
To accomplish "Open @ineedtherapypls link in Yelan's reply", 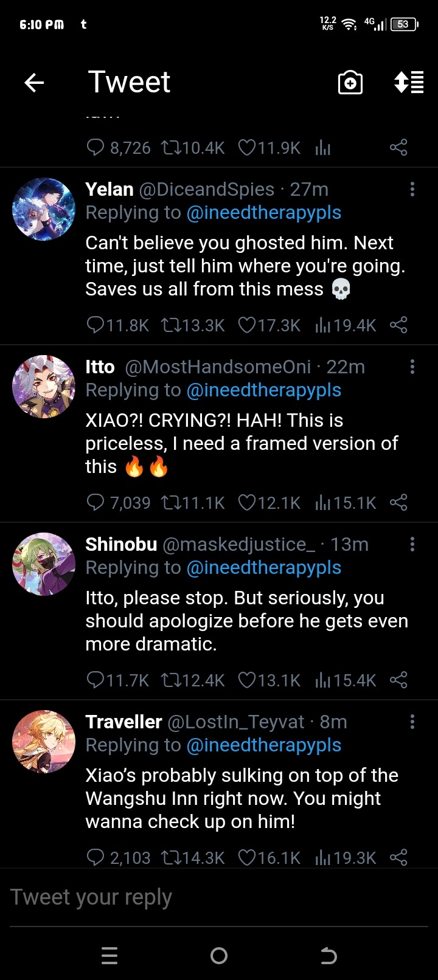I will coord(263,213).
